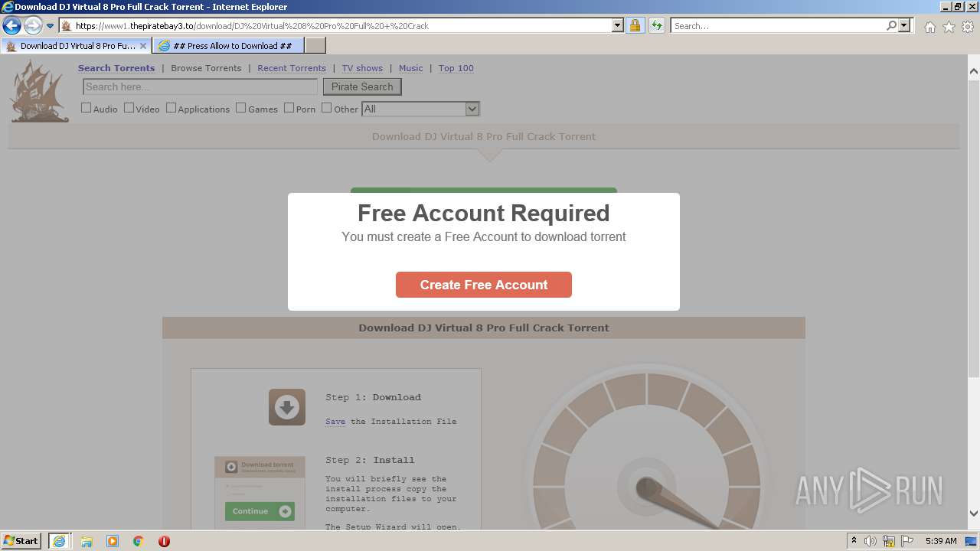The image size is (980, 551).
Task: Click the Pirate Bay ship logo
Action: tap(40, 91)
